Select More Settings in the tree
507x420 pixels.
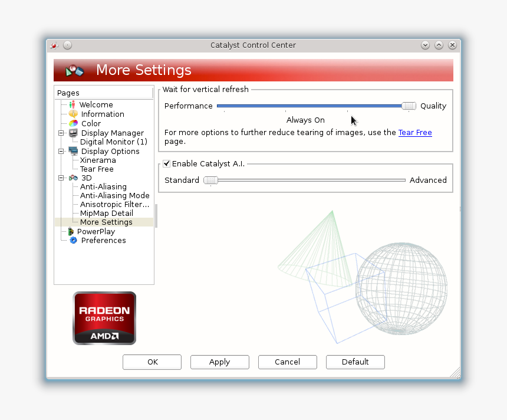click(106, 222)
